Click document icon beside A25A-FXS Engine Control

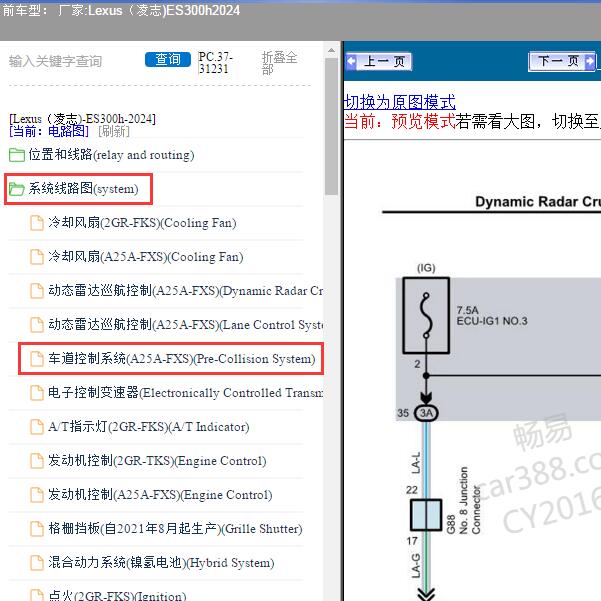(x=37, y=495)
